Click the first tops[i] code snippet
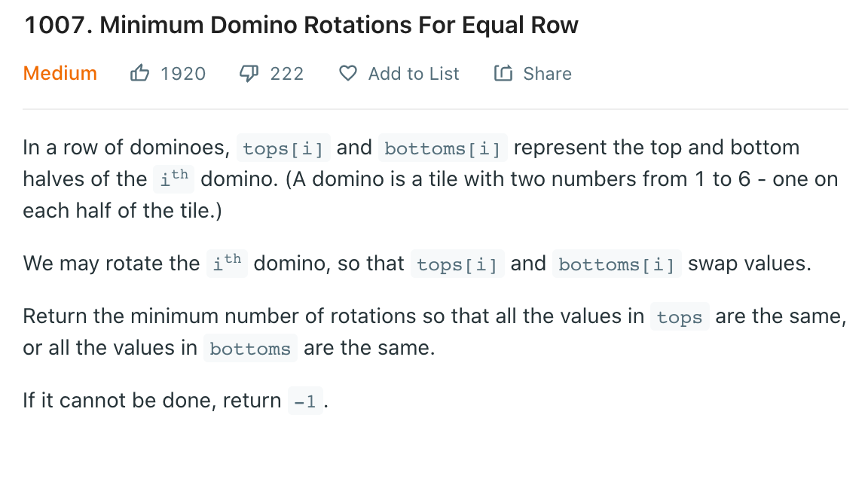868x485 pixels. (283, 148)
